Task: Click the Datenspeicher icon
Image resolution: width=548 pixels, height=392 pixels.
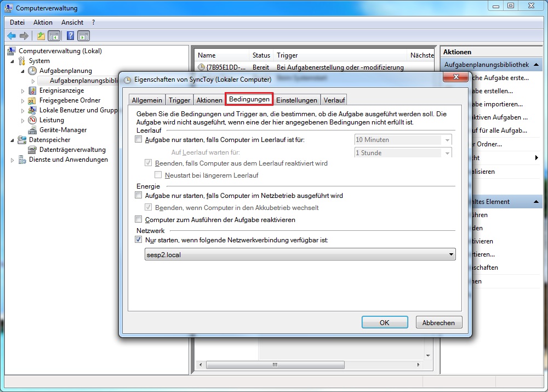Action: [22, 140]
